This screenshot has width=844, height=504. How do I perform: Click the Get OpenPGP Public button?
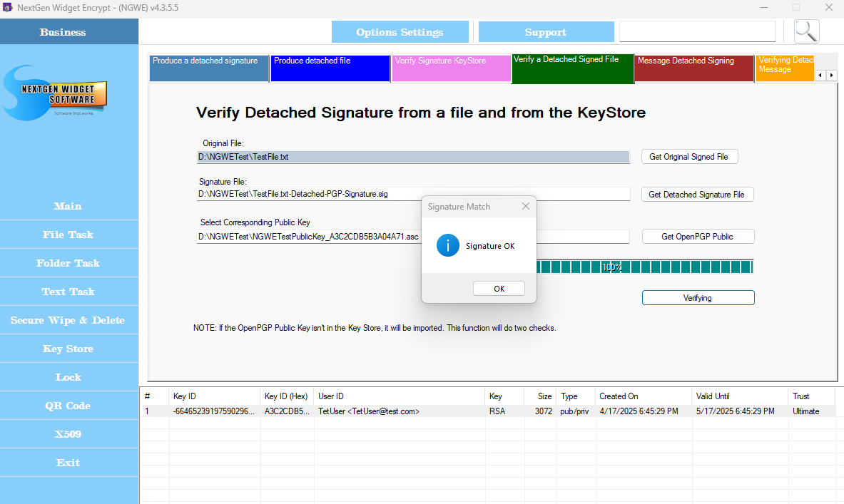click(698, 237)
